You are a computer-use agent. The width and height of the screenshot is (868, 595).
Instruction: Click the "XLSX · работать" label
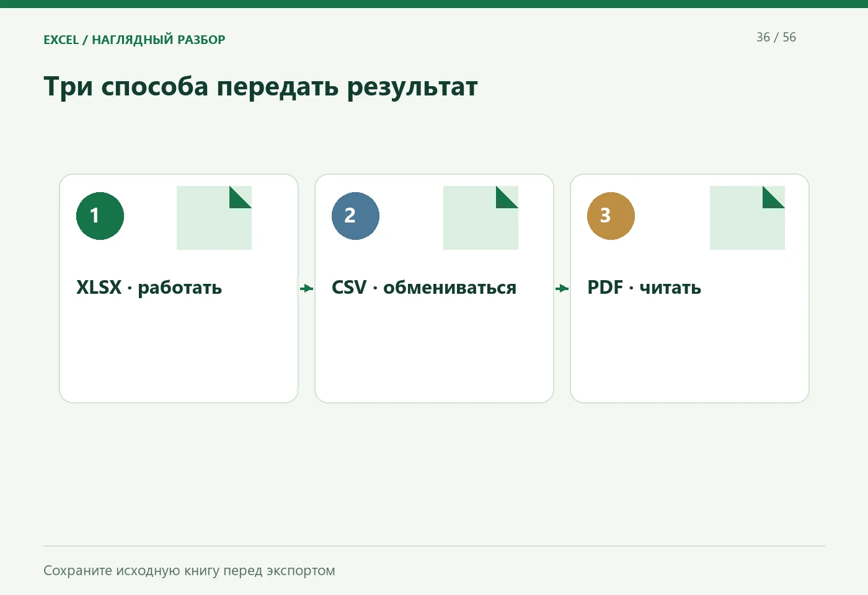(149, 288)
